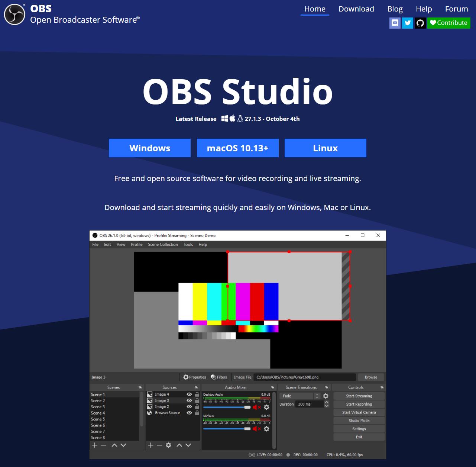Remove the selected source with minus icon
Screen dimensions: 476x467
pyautogui.click(x=159, y=445)
